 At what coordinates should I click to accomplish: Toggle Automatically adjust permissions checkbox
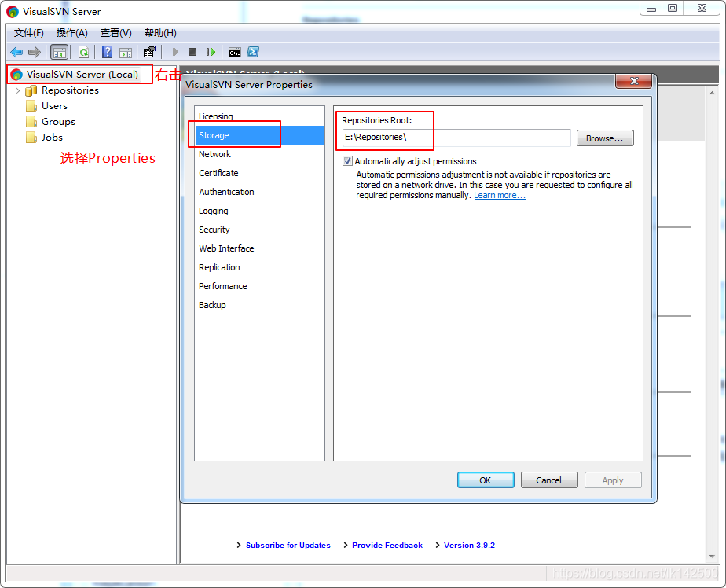347,161
